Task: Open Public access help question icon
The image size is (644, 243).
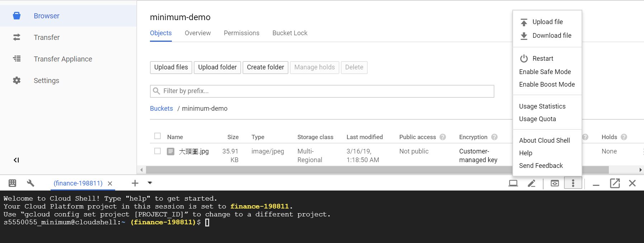Action: coord(443,137)
